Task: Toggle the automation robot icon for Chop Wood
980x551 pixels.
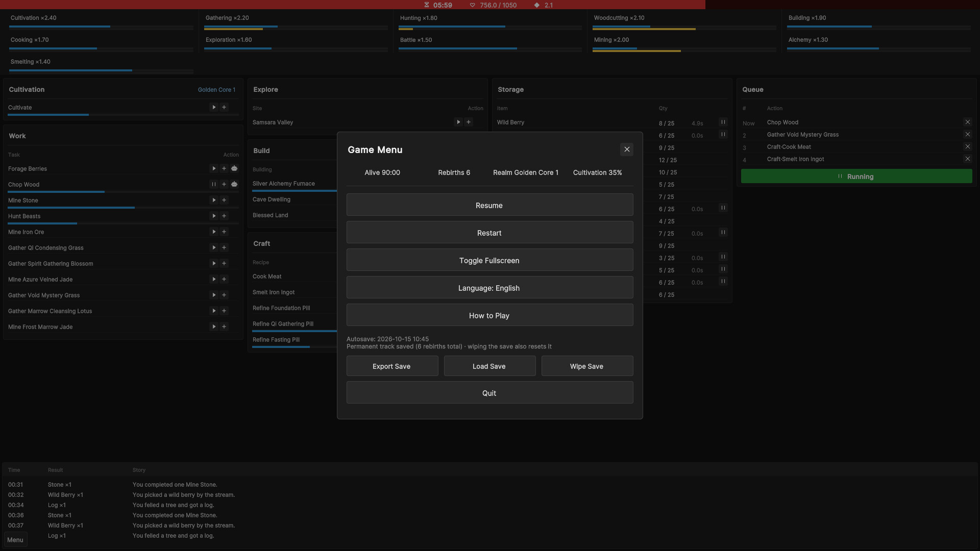Action: [x=234, y=184]
